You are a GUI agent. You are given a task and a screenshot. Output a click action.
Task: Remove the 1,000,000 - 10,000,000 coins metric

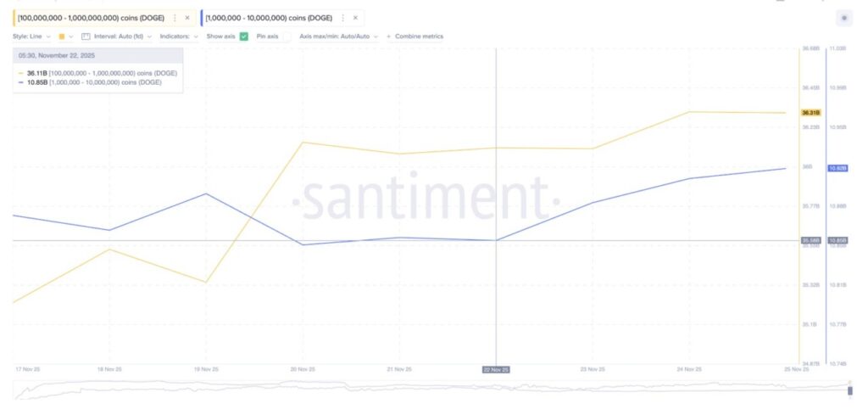point(355,17)
